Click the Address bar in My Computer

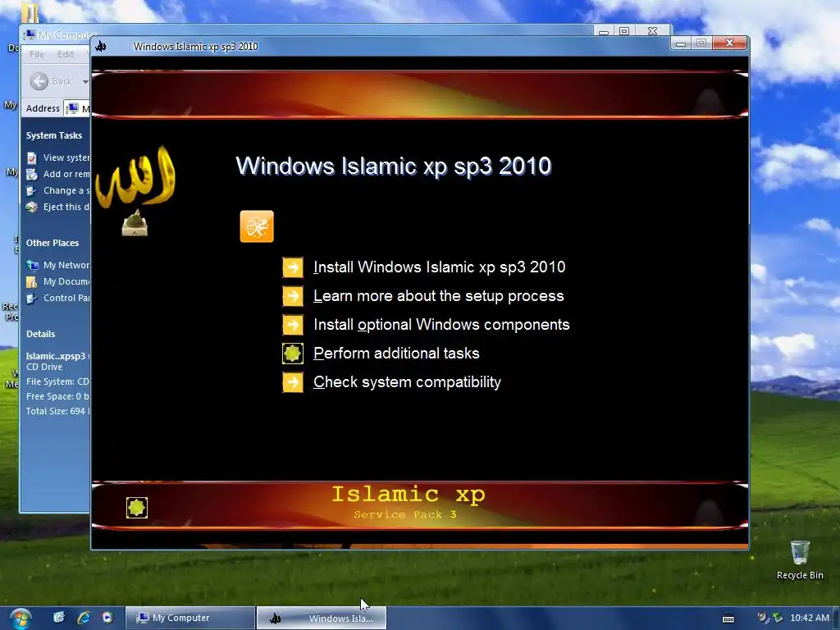click(77, 108)
